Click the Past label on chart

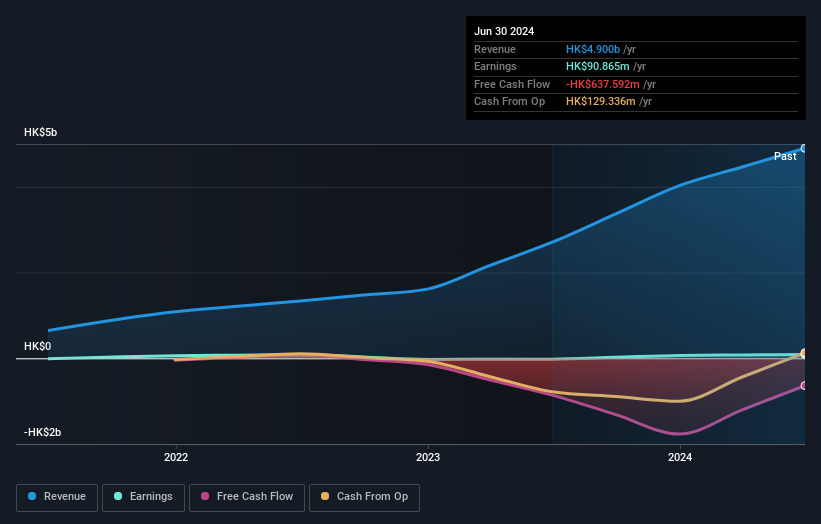click(785, 156)
